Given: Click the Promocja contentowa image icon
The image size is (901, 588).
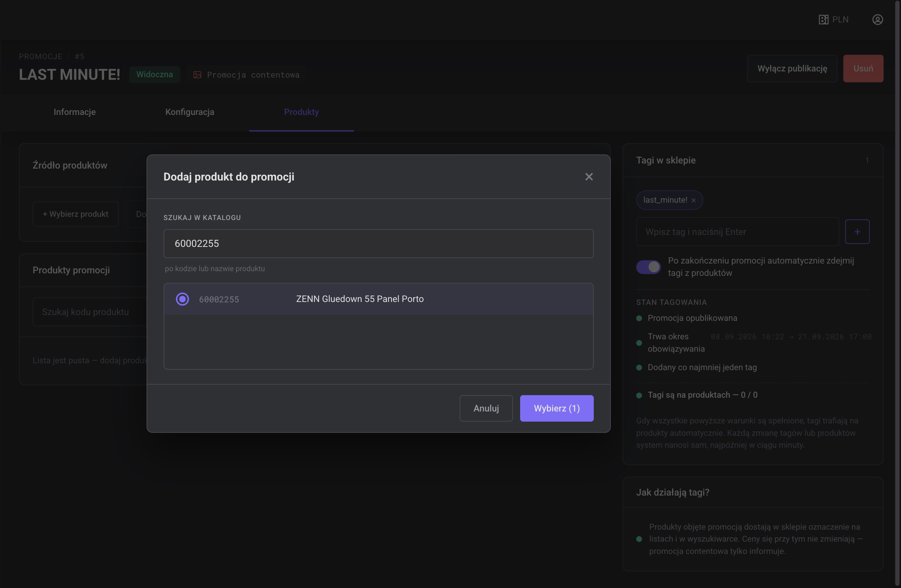Looking at the screenshot, I should point(197,75).
